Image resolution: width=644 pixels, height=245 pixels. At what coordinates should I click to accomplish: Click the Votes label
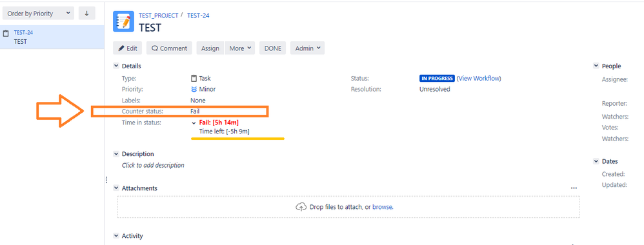[x=610, y=128]
